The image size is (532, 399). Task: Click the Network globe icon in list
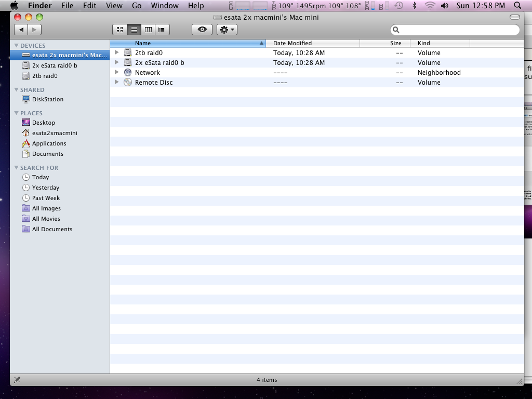click(x=128, y=72)
